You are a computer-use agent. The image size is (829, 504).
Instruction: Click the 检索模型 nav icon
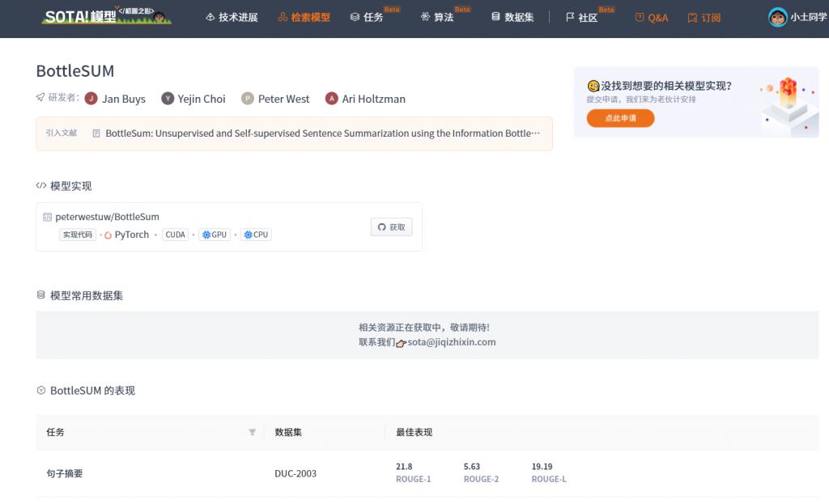[x=283, y=18]
